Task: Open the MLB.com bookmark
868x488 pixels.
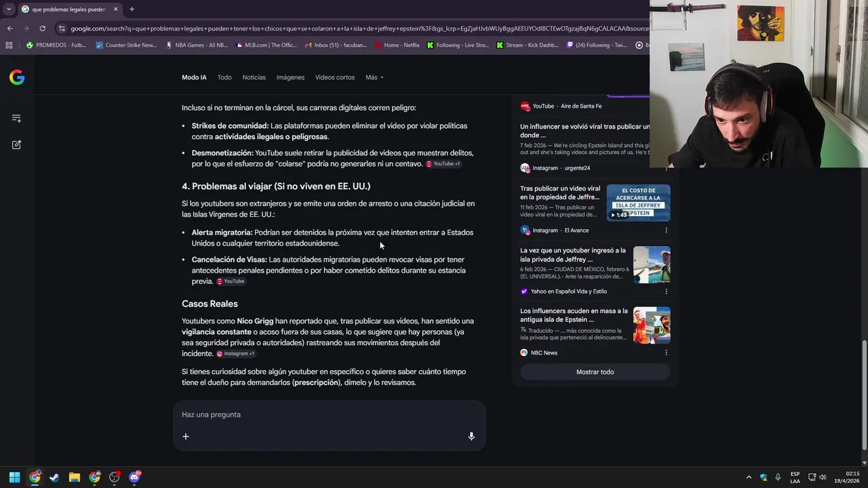Action: 266,45
